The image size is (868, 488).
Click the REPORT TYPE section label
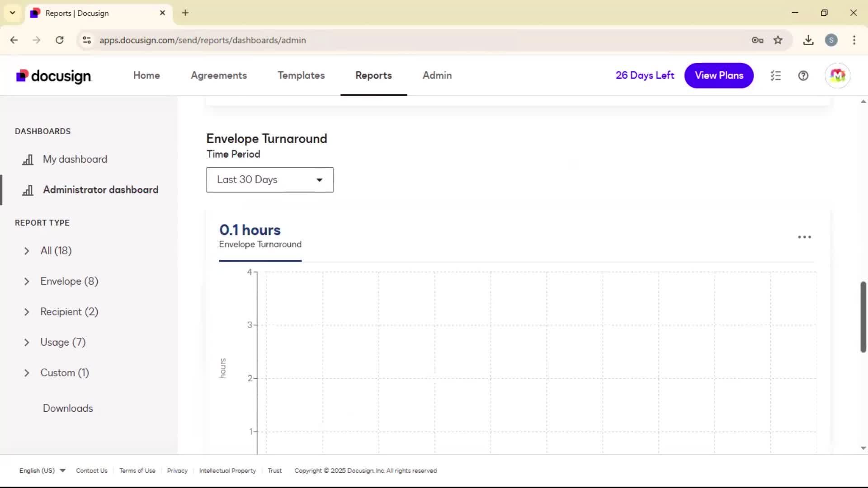(x=42, y=223)
